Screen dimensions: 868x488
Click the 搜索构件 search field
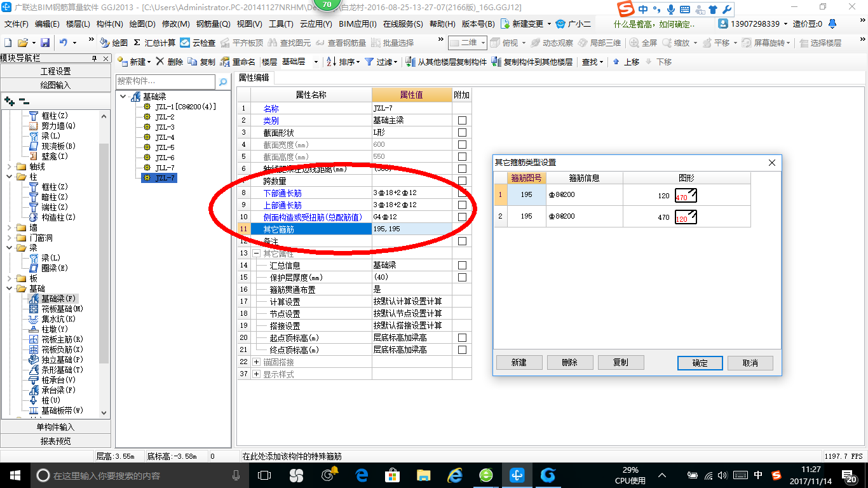point(166,82)
